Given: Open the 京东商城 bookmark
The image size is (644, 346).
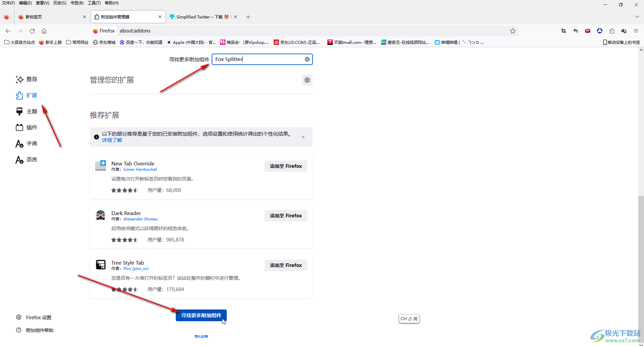Looking at the screenshot, I should tap(104, 42).
